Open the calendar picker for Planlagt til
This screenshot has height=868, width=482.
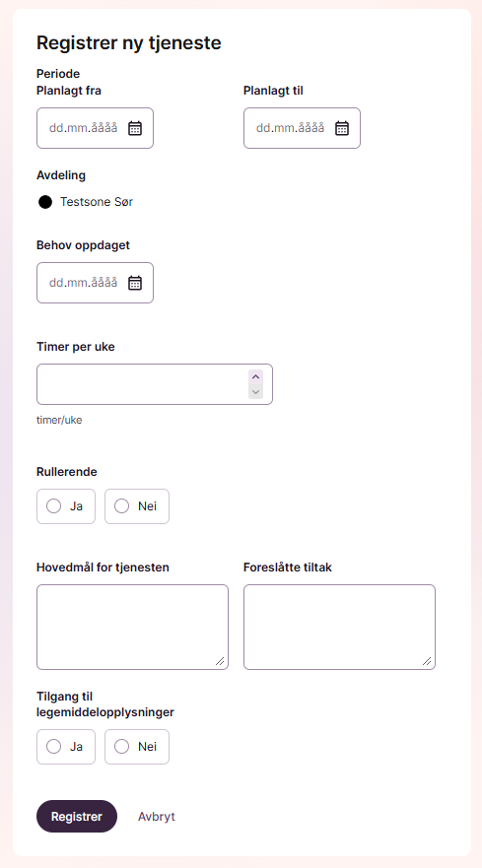click(x=342, y=128)
